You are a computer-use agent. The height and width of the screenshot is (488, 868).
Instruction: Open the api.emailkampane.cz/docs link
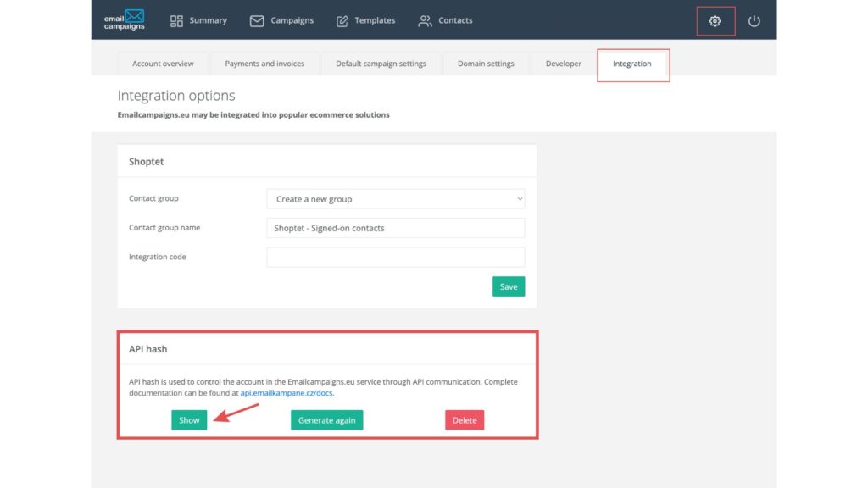(287, 393)
